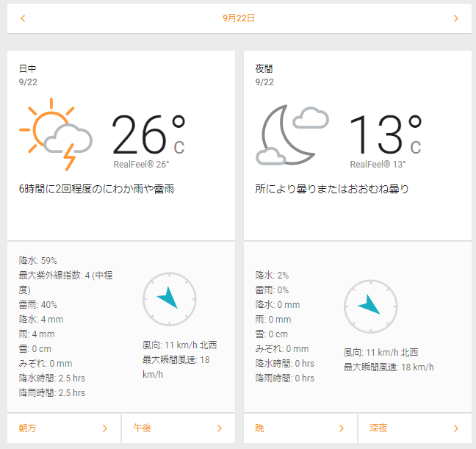Viewport: 476px width, 449px height.
Task: Expand 午後 forecast using its arrow
Action: click(219, 428)
